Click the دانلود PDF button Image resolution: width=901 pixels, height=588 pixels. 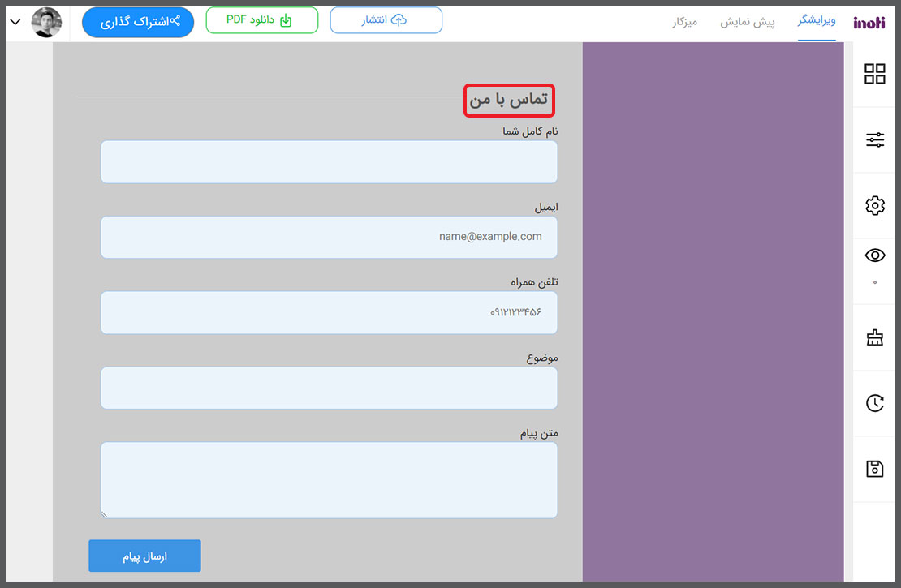(261, 20)
